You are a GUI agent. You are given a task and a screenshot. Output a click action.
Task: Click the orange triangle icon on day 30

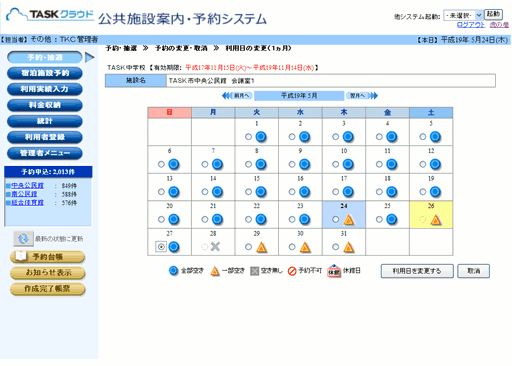click(305, 247)
